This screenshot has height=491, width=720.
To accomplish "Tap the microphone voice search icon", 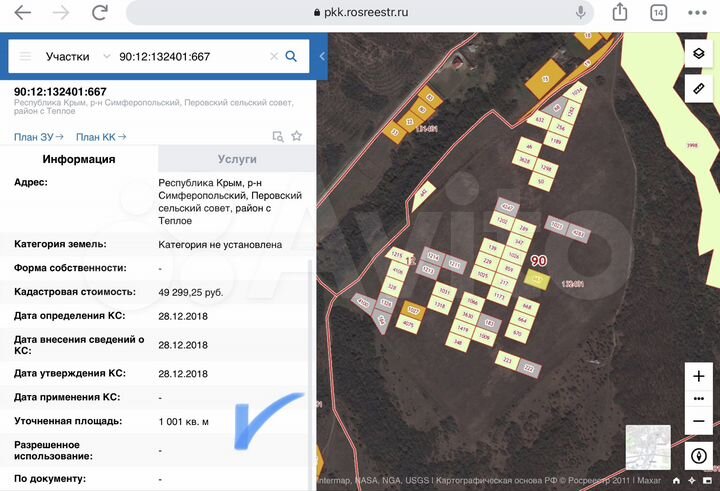I will (x=580, y=12).
